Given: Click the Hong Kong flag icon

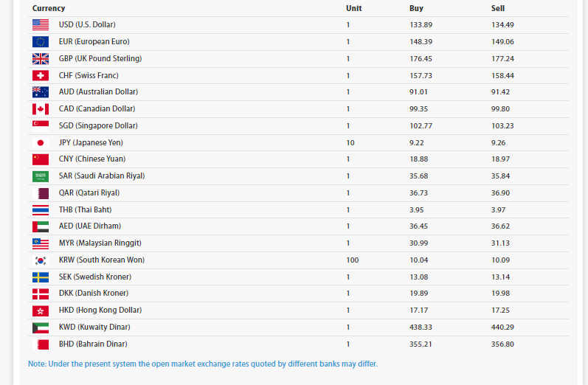Looking at the screenshot, I should pos(41,310).
